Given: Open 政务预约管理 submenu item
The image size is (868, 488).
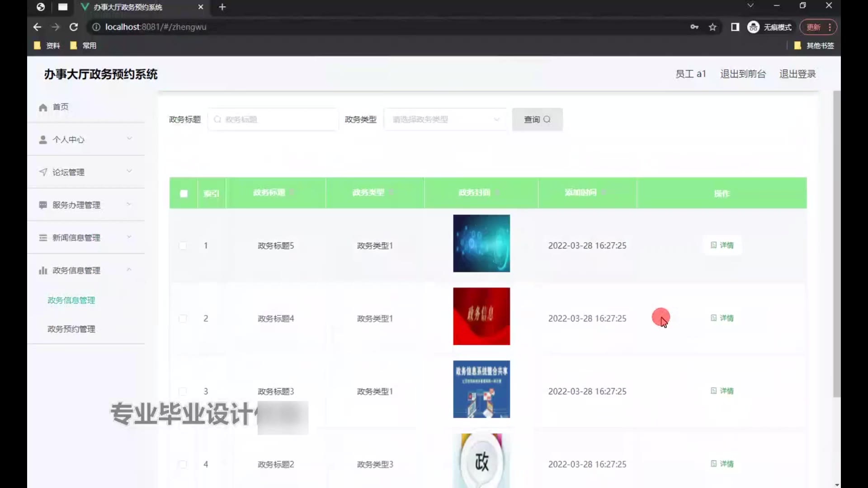Looking at the screenshot, I should 71,329.
